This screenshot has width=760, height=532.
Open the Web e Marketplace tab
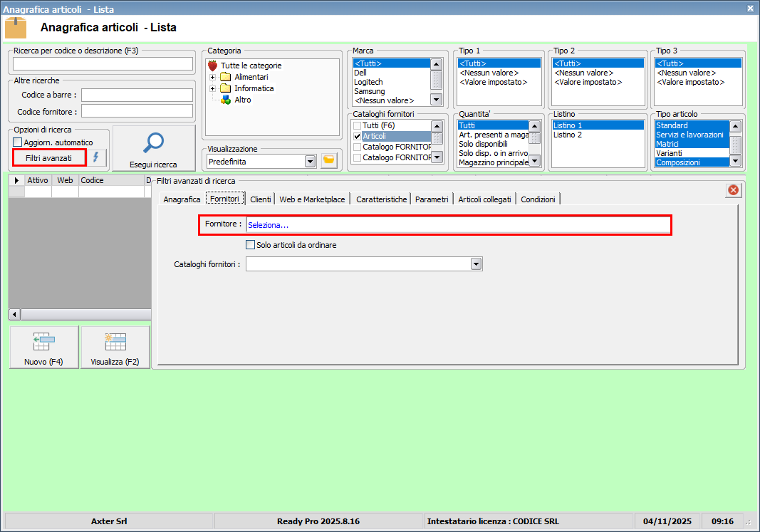(312, 199)
